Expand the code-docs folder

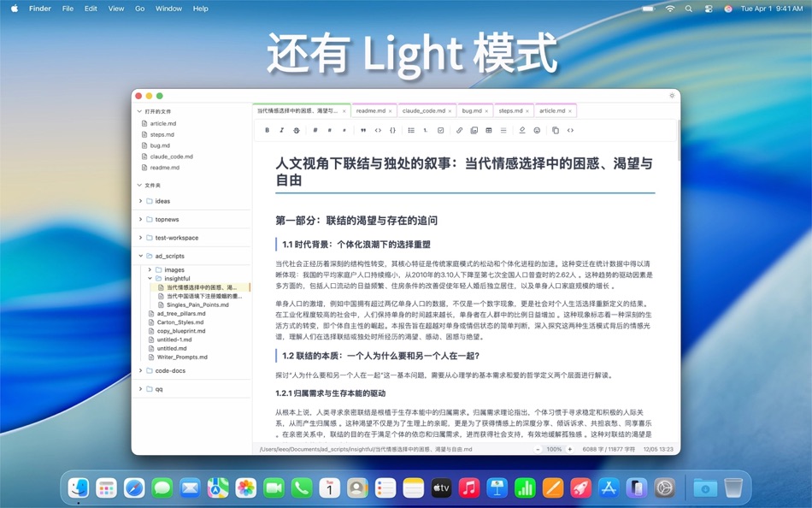coord(140,370)
